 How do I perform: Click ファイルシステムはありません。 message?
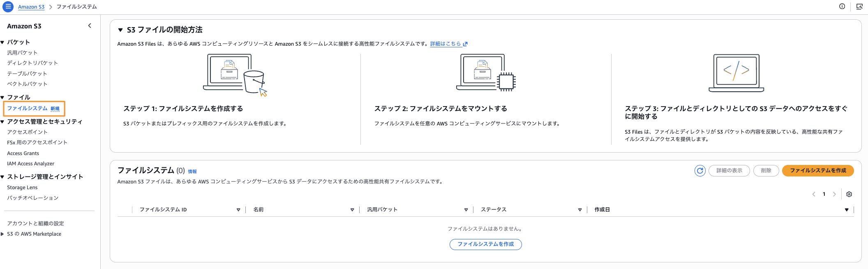click(486, 229)
